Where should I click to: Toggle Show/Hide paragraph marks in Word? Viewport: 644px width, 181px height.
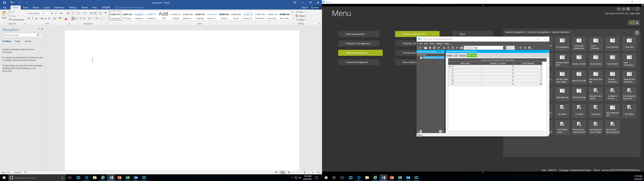105,13
